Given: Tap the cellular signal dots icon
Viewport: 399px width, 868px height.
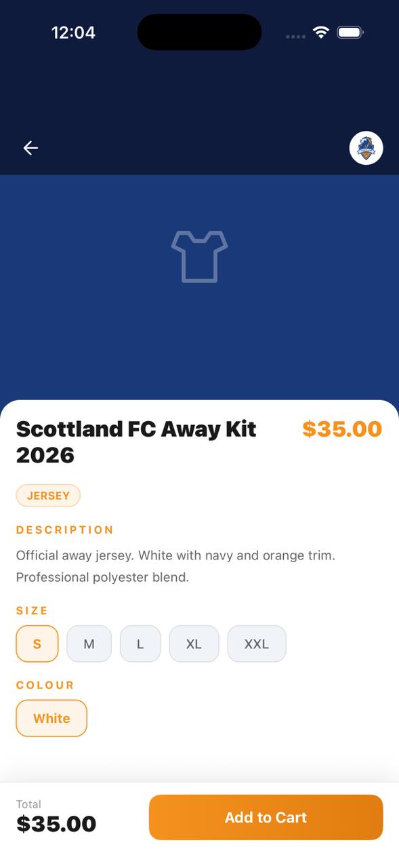Looking at the screenshot, I should tap(295, 35).
